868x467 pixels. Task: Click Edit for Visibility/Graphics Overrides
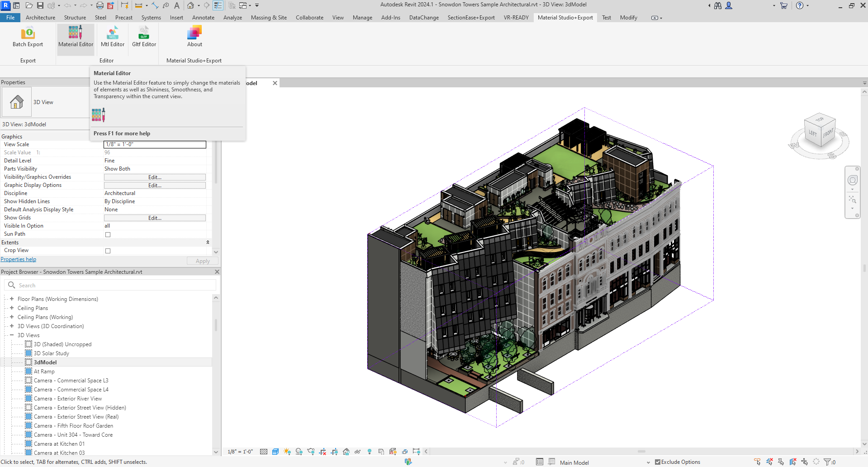[155, 177]
